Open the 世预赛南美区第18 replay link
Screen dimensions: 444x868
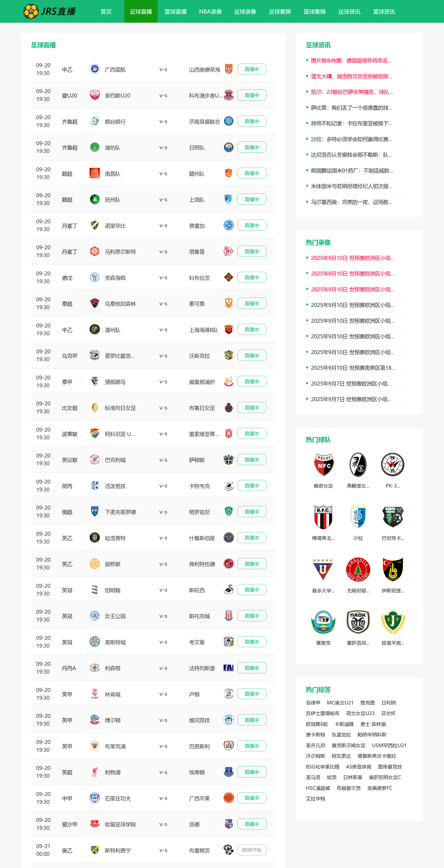coord(353,368)
